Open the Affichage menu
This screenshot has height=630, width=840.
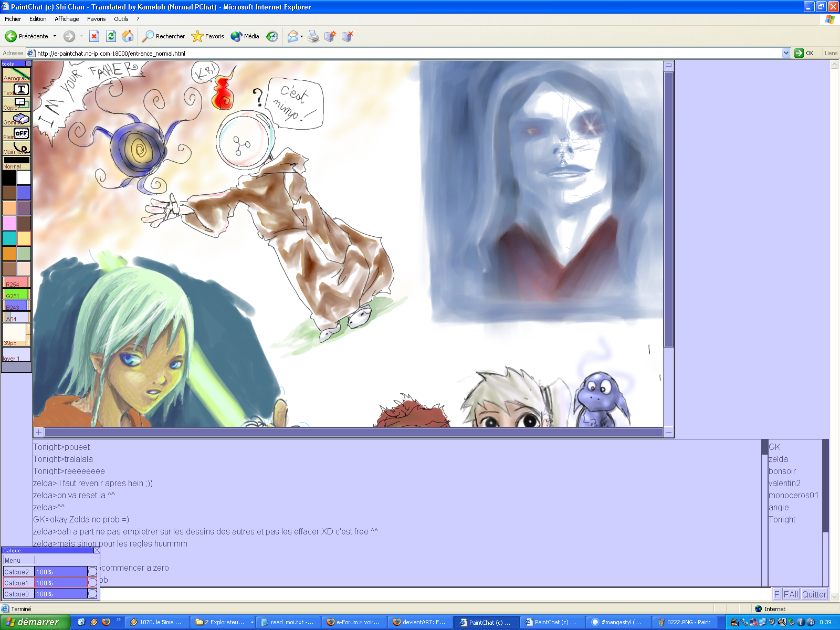67,19
